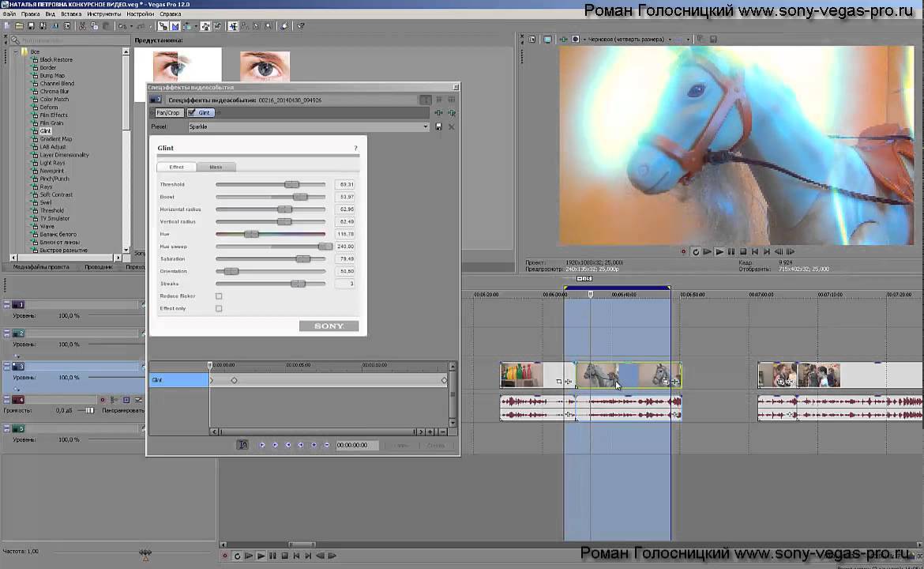Open the What's This help icon
Screen dimensions: 924x569
(x=301, y=26)
